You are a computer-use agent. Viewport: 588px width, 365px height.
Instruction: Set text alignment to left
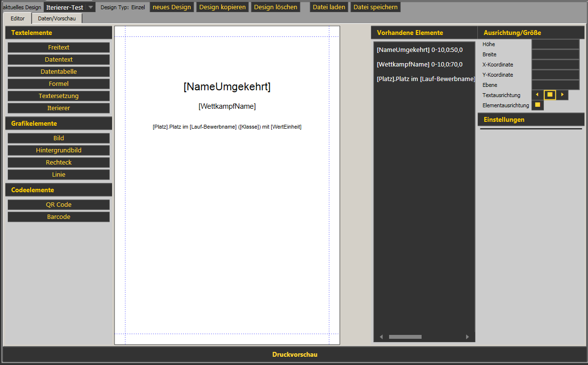[x=538, y=95]
